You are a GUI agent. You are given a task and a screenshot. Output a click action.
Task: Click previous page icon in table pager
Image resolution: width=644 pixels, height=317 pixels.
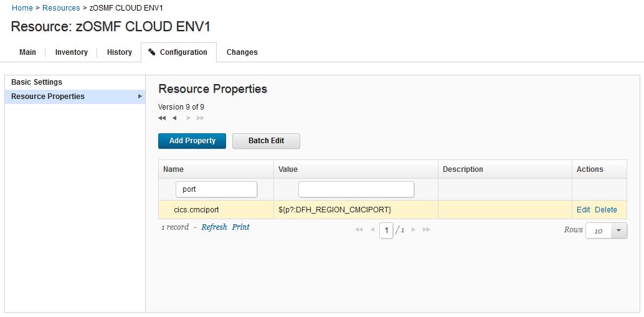tap(372, 230)
